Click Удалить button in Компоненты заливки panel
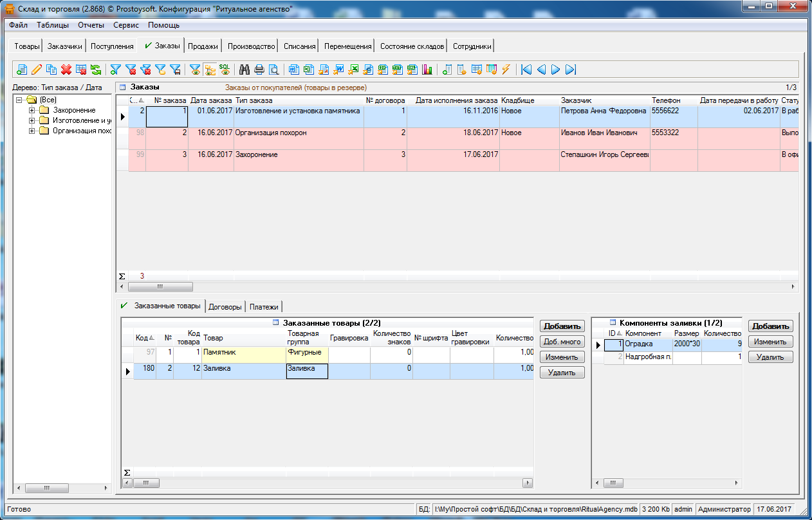812x520 pixels. (x=770, y=357)
